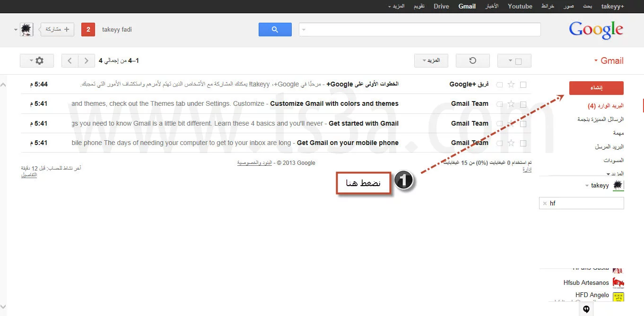Screen dimensions: 644x316
Task: Go to the newer messages page arrow
Action: 86,60
